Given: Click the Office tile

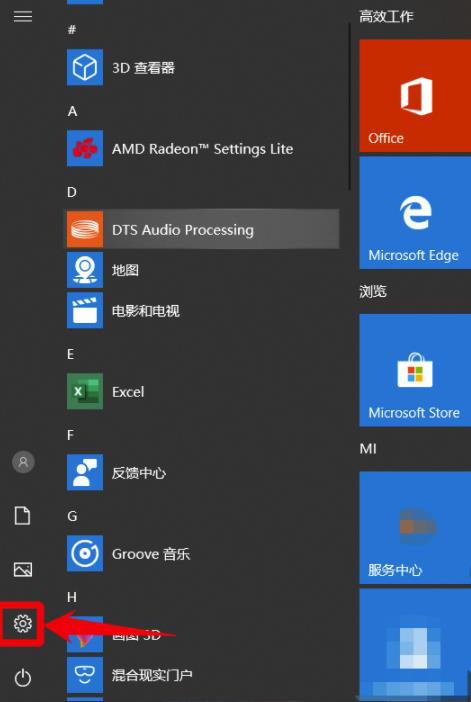Looking at the screenshot, I should [415, 95].
